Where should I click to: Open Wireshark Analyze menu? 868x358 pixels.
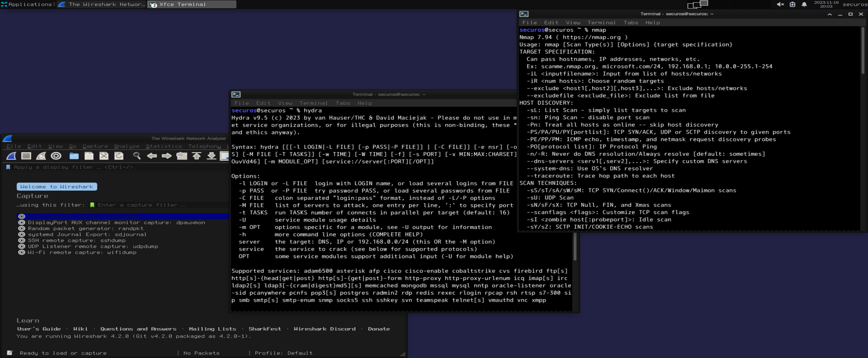[127, 146]
